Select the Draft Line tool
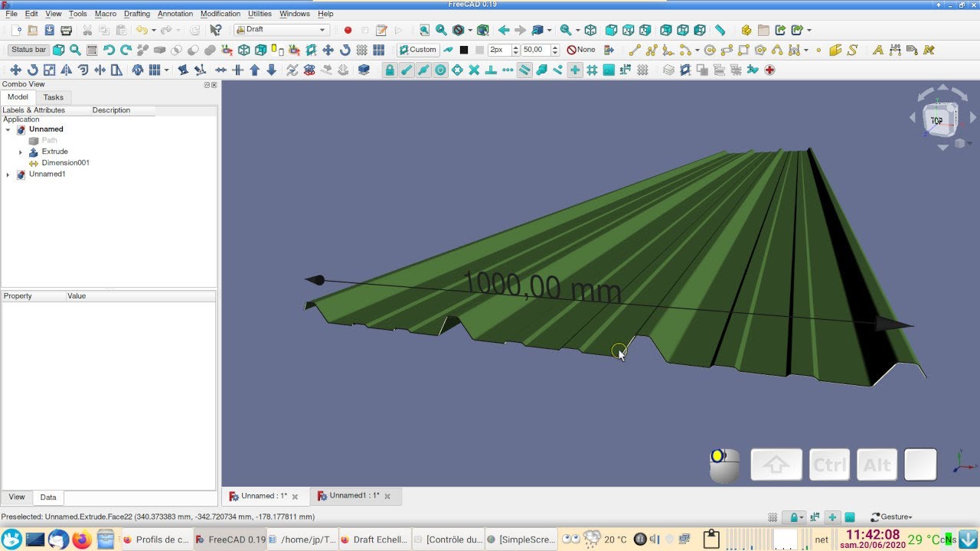The width and height of the screenshot is (980, 551). click(634, 50)
